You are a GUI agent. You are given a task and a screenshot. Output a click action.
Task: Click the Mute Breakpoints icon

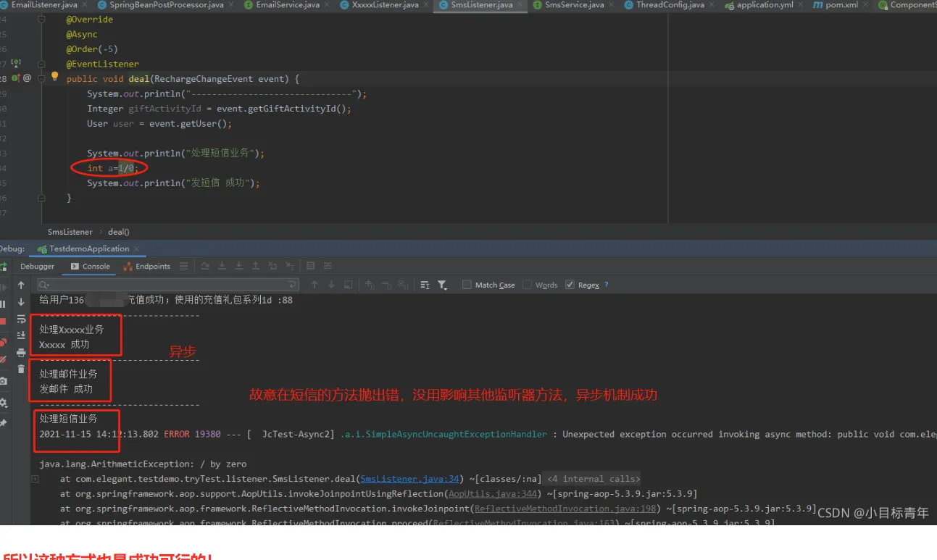click(x=4, y=359)
